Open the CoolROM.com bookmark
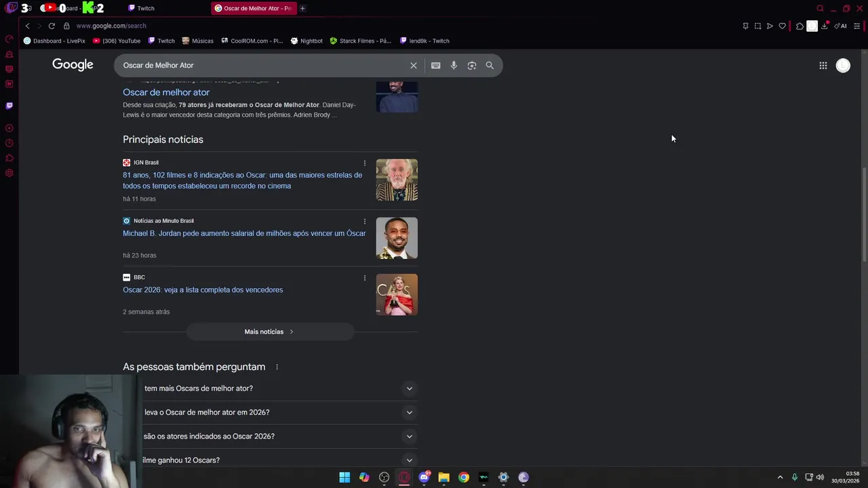This screenshot has height=488, width=868. [x=252, y=41]
